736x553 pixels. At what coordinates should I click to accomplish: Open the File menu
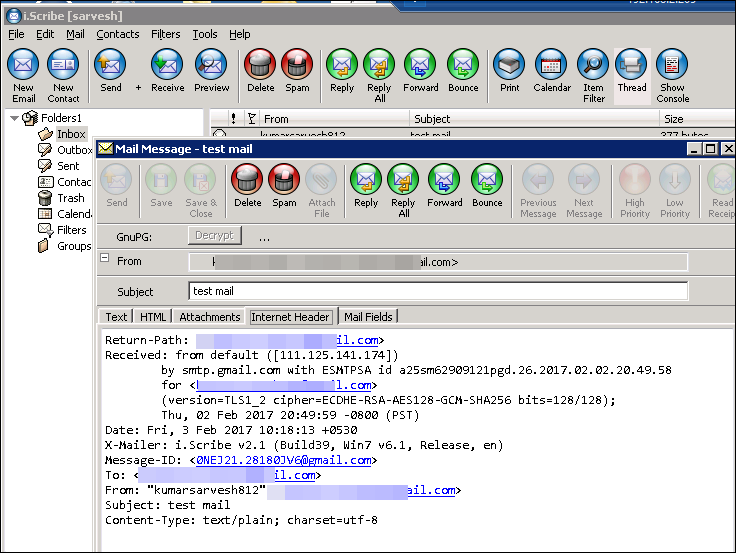coord(16,34)
